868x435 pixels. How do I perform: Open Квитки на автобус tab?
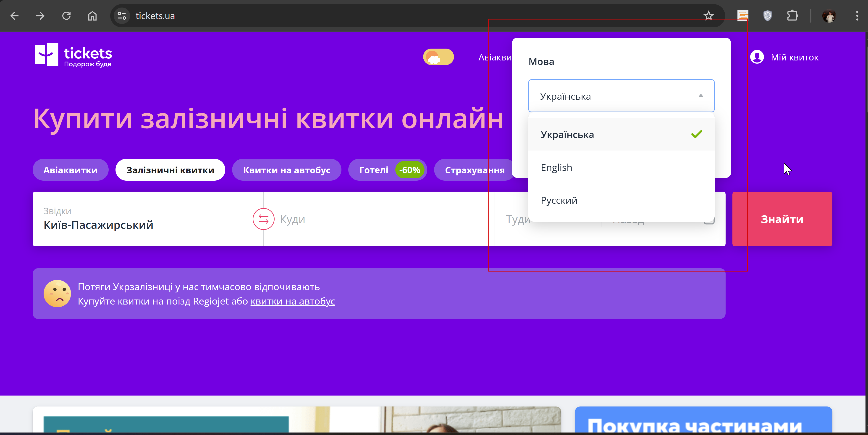point(286,170)
